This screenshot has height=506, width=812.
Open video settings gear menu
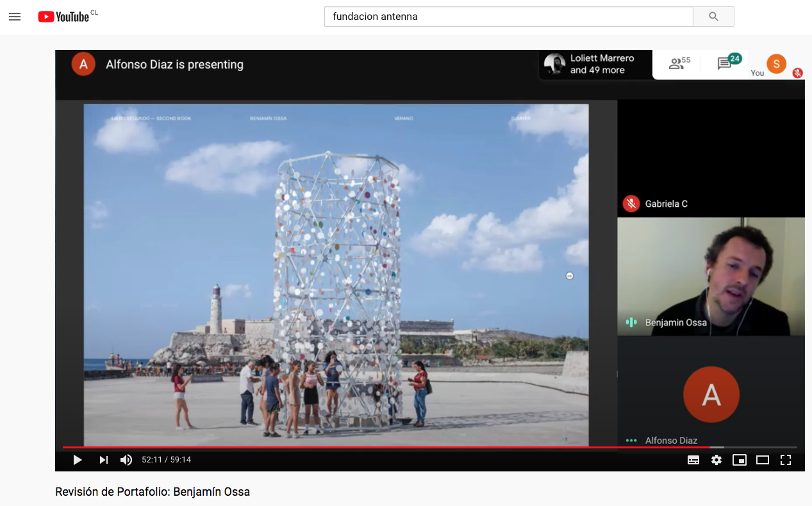coord(717,460)
